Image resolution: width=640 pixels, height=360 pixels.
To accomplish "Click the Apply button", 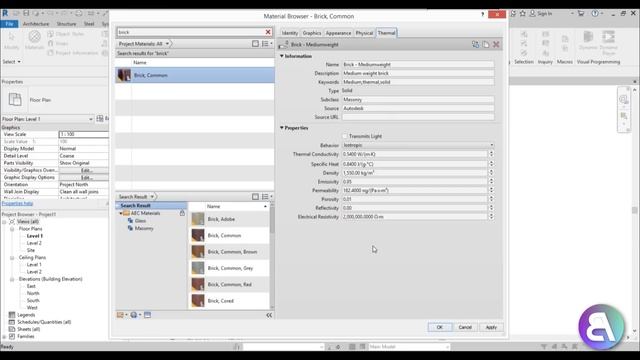I will tap(491, 327).
